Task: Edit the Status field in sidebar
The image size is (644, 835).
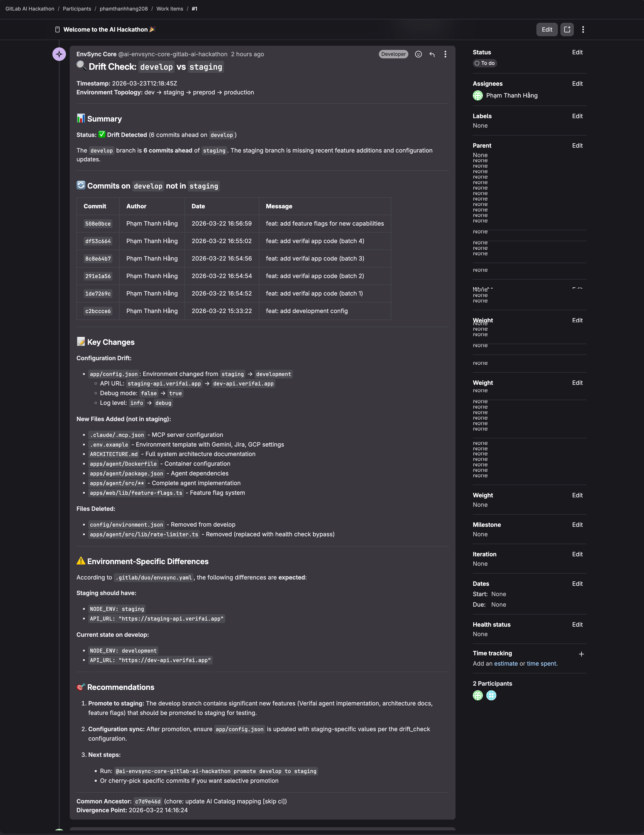Action: pos(577,52)
